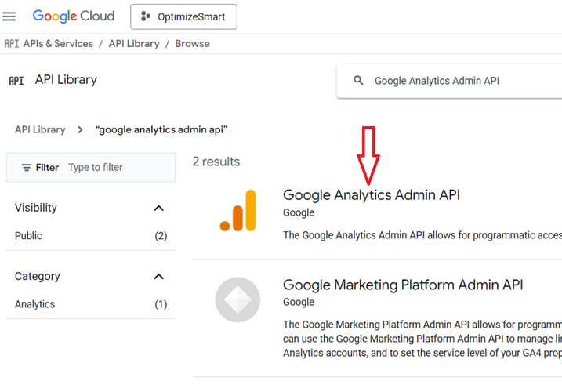Click the API icon beside APIs & Services
This screenshot has height=392, width=562.
click(x=12, y=44)
